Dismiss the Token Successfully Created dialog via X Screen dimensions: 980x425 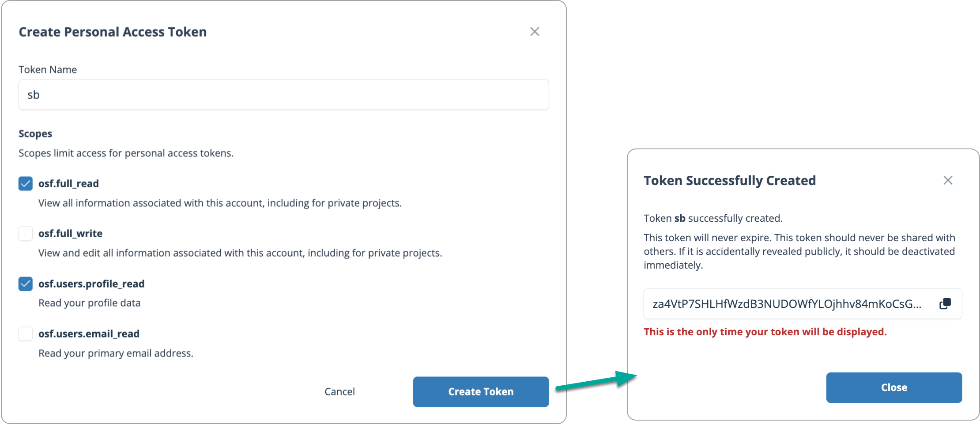[948, 180]
